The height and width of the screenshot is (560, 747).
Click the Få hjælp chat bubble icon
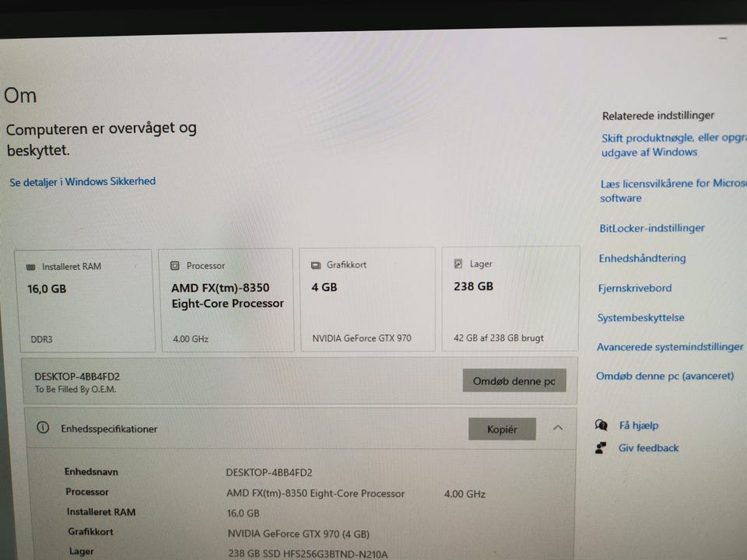(x=601, y=425)
